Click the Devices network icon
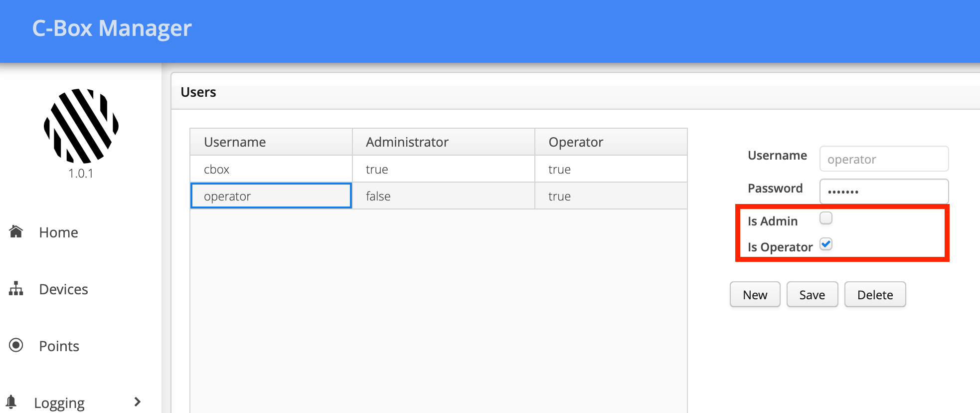This screenshot has height=413, width=980. tap(16, 288)
